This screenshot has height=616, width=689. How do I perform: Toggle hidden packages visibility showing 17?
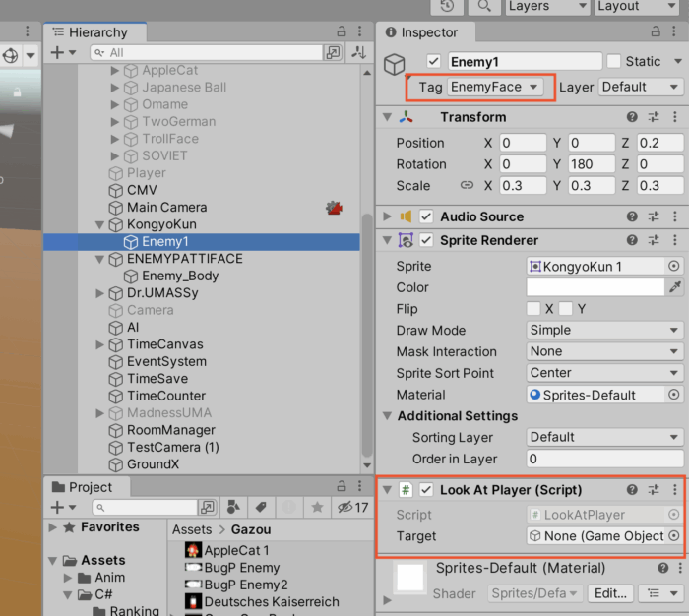[x=352, y=507]
